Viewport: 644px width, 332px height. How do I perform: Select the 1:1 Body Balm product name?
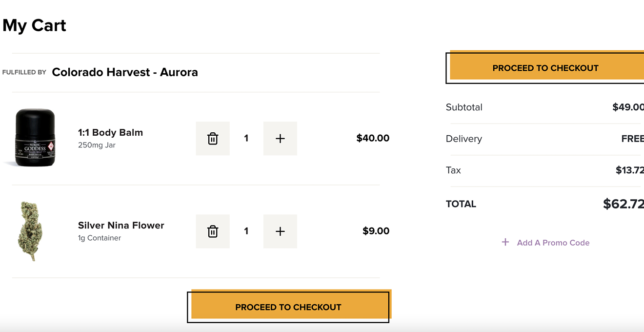(x=110, y=132)
